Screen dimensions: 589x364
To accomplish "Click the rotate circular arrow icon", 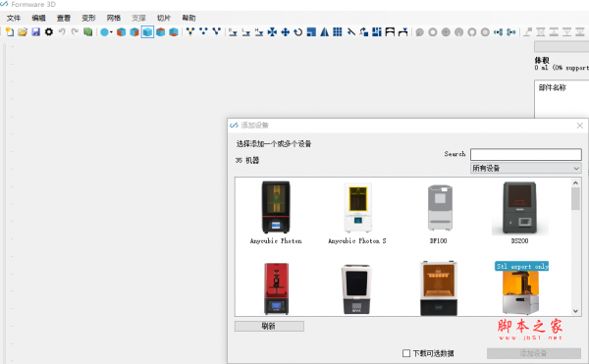I will (298, 32).
